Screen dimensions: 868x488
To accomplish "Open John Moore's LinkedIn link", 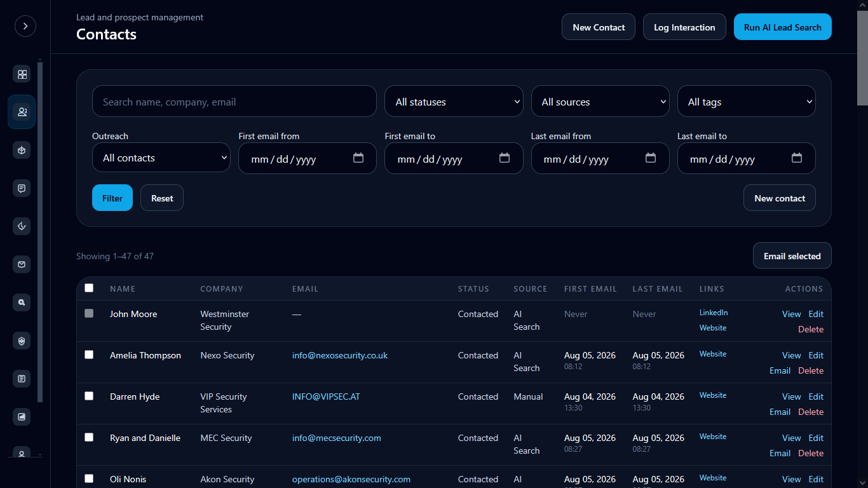I will tap(714, 313).
